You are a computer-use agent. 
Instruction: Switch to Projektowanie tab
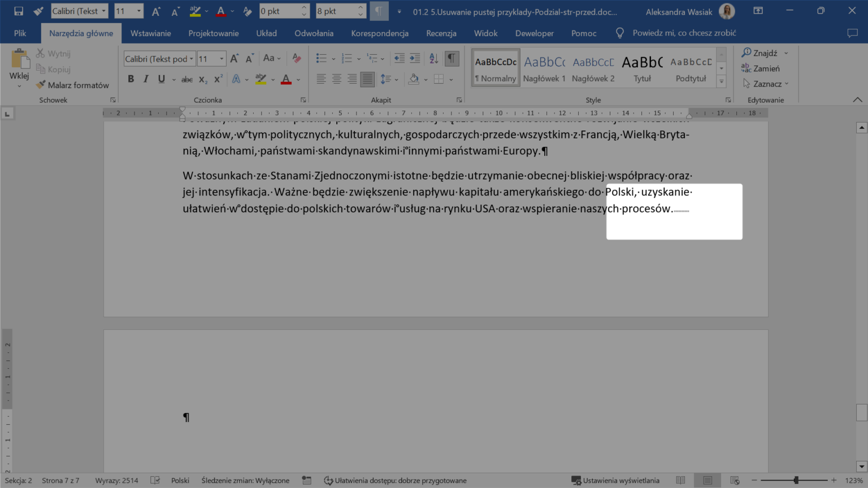pos(214,33)
